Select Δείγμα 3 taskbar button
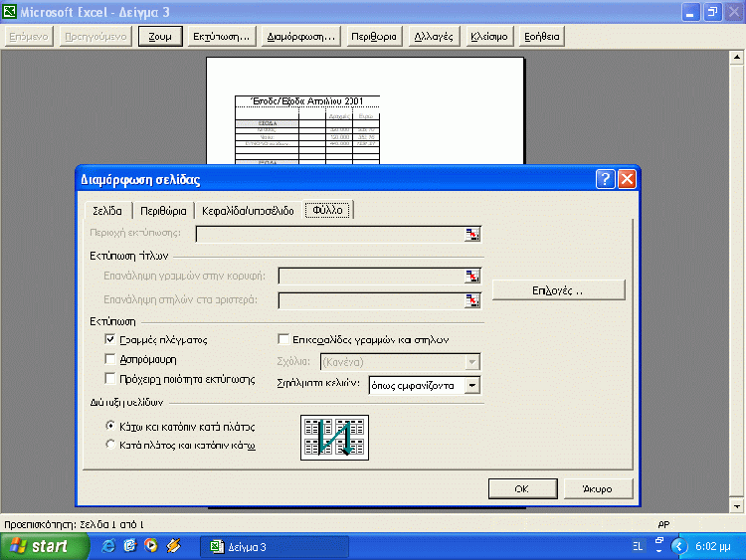The width and height of the screenshot is (746, 560). click(275, 547)
